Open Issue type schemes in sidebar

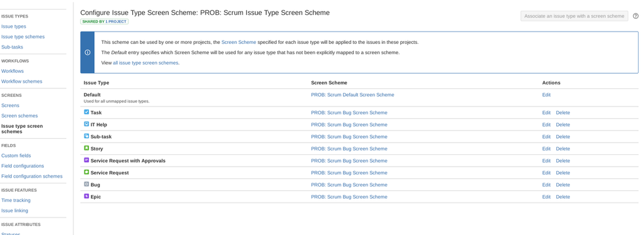[23, 37]
